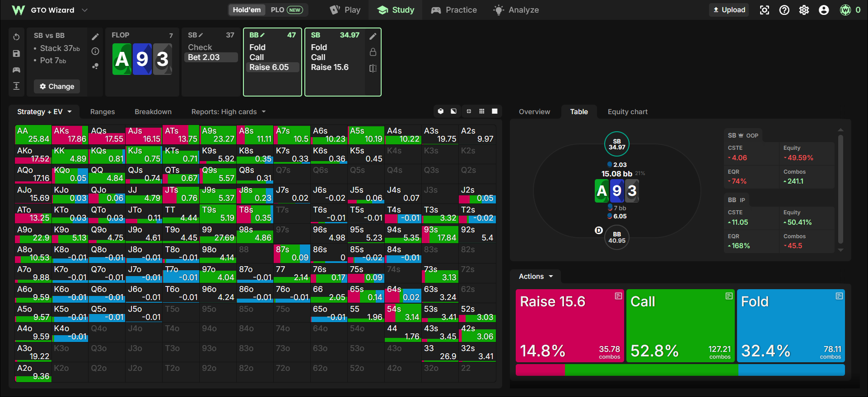Screen dimensions: 868x397
Task: Click the Change settings button
Action: tap(57, 87)
